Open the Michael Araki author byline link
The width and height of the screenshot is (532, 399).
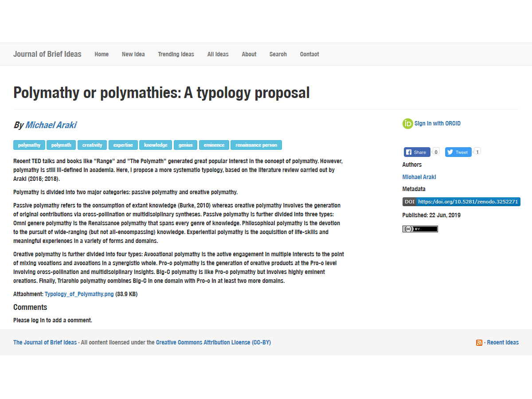tap(51, 125)
